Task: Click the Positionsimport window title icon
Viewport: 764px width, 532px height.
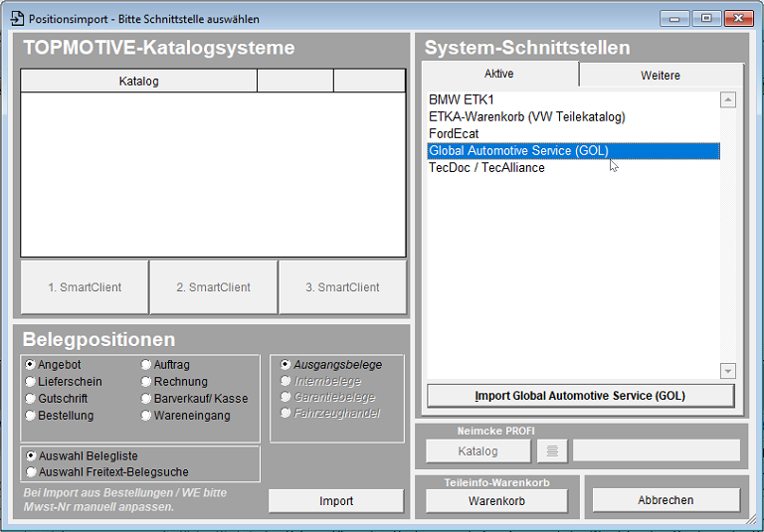Action: [17, 19]
